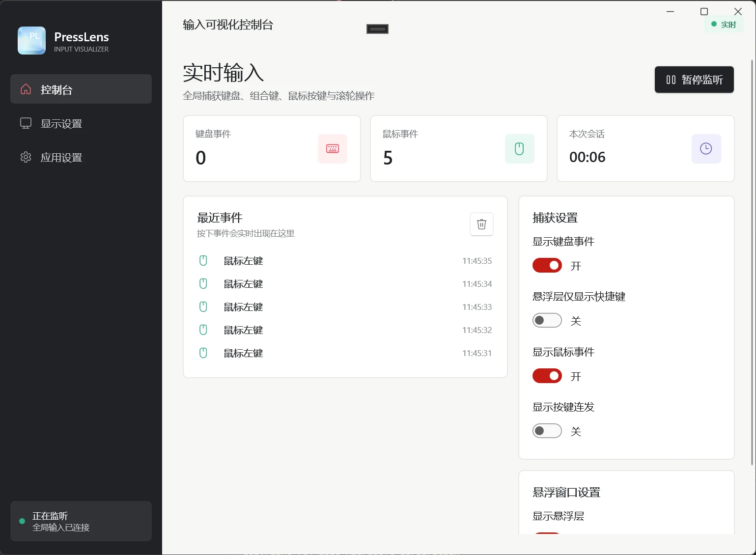Click the mouse event count "5"
The width and height of the screenshot is (756, 555).
tap(388, 158)
